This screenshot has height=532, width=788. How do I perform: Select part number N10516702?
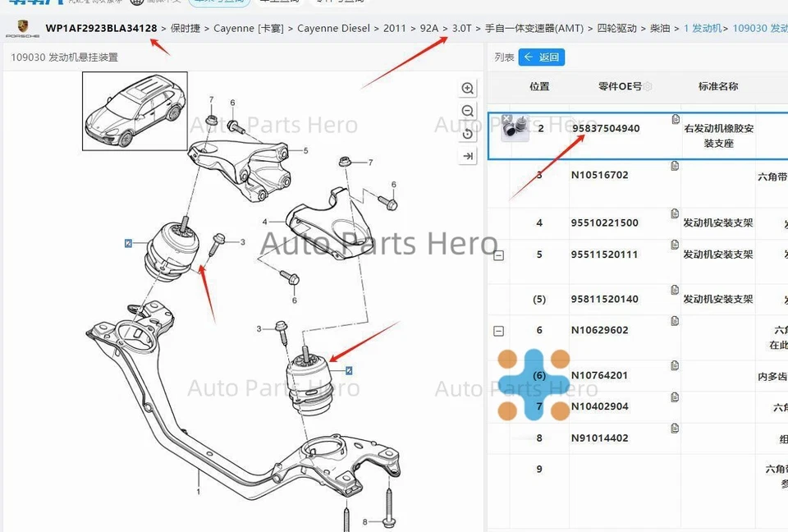[599, 175]
